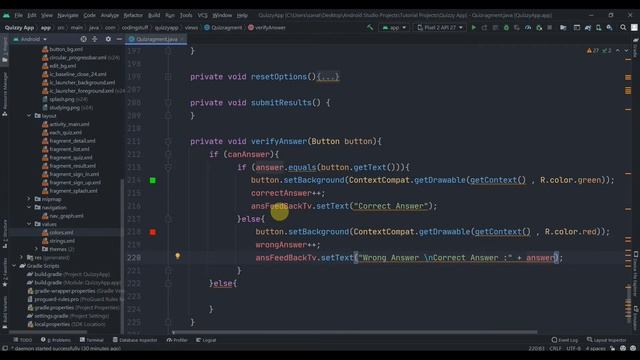Click the CRLF line separator status entry
Viewport: 640px width, 360px height.
(x=556, y=348)
